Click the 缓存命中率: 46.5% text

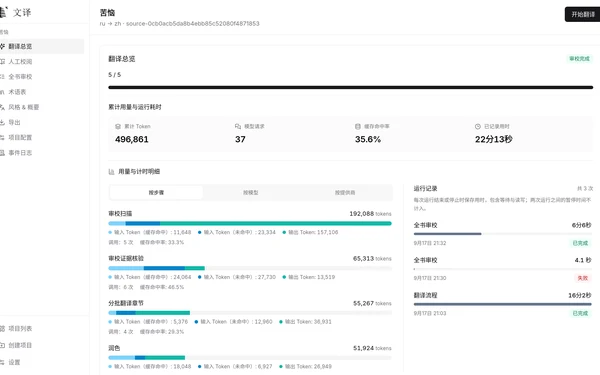click(161, 287)
